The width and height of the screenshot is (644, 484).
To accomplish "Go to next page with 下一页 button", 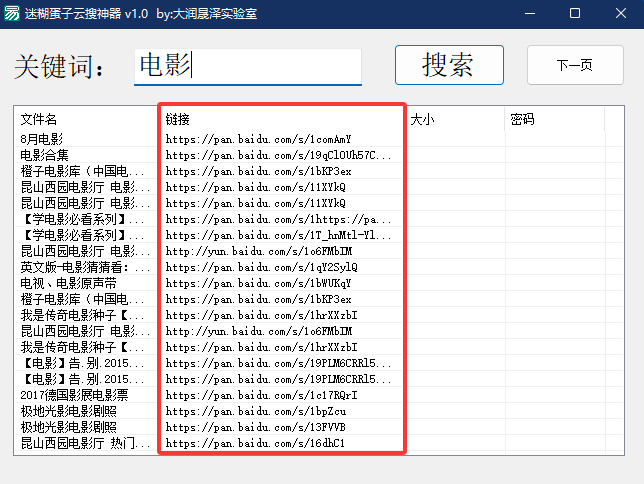I will [575, 65].
